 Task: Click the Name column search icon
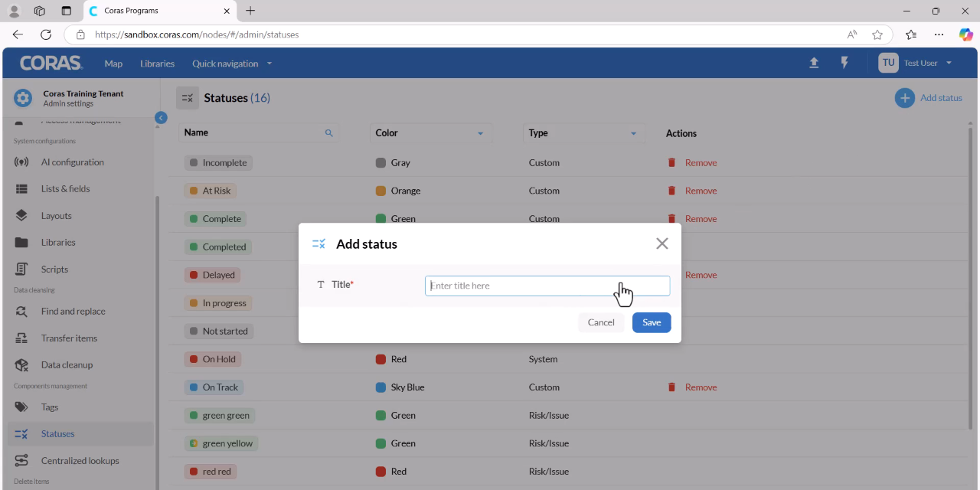[x=329, y=133]
